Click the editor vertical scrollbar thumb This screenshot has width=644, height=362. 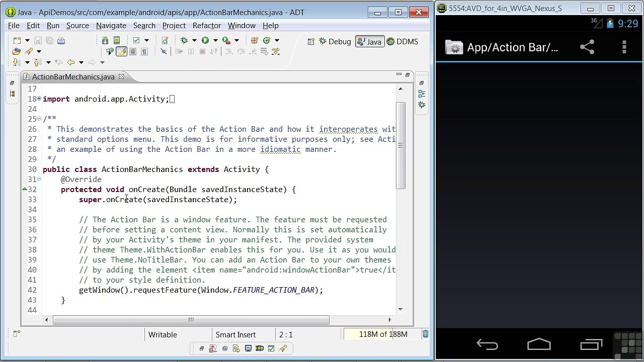(x=400, y=146)
